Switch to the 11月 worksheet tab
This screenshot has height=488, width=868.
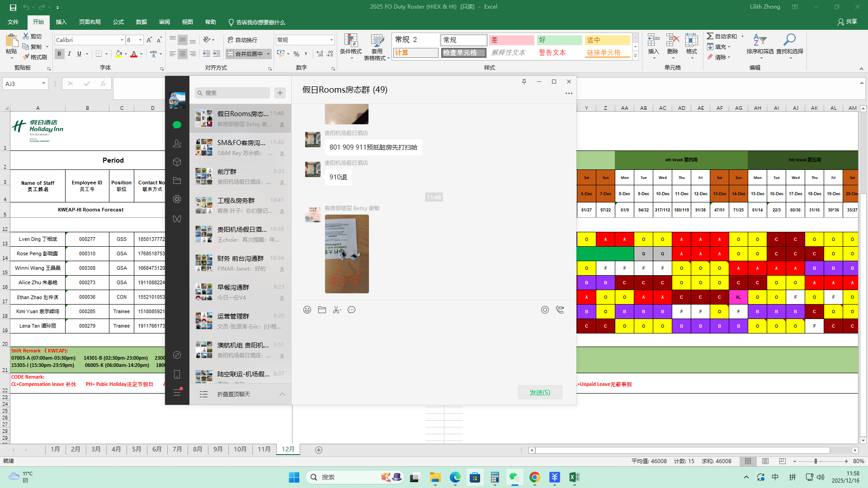(264, 449)
